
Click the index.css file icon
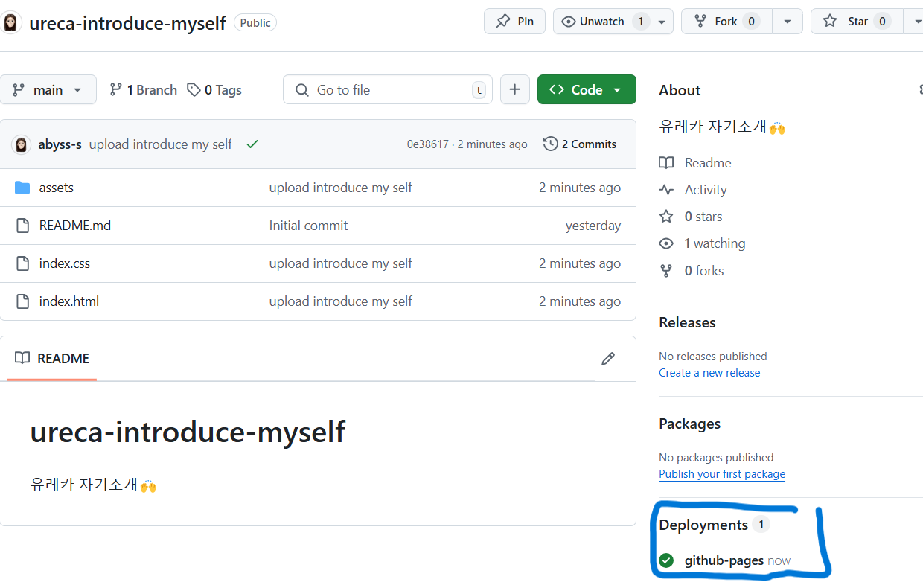pyautogui.click(x=22, y=263)
